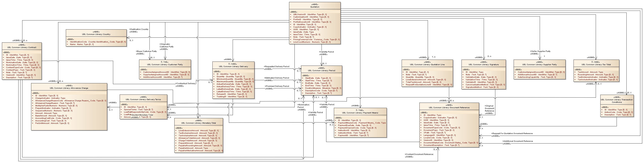
Task: Click the Allowance Charge class title
Action: tap(69, 88)
